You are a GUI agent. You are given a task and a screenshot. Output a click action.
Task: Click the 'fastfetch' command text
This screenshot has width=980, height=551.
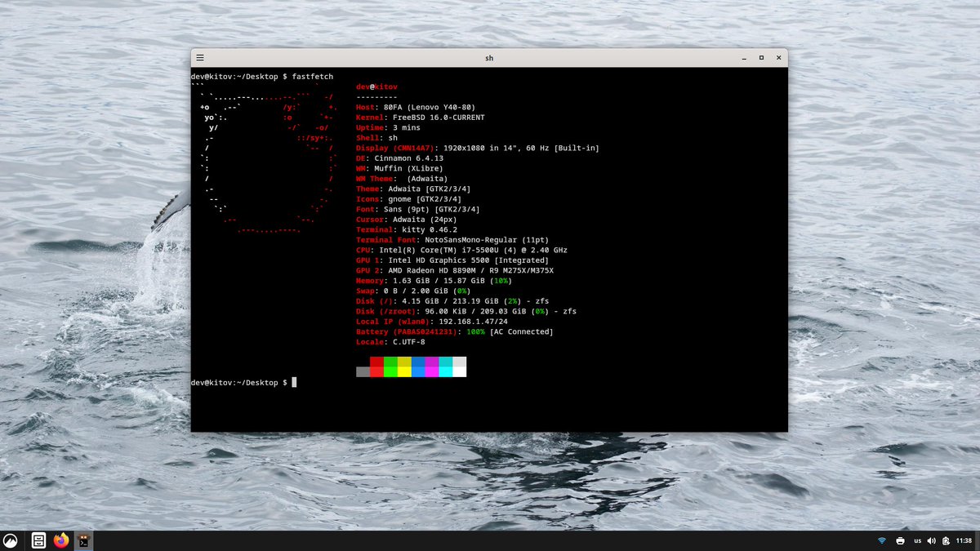point(313,76)
